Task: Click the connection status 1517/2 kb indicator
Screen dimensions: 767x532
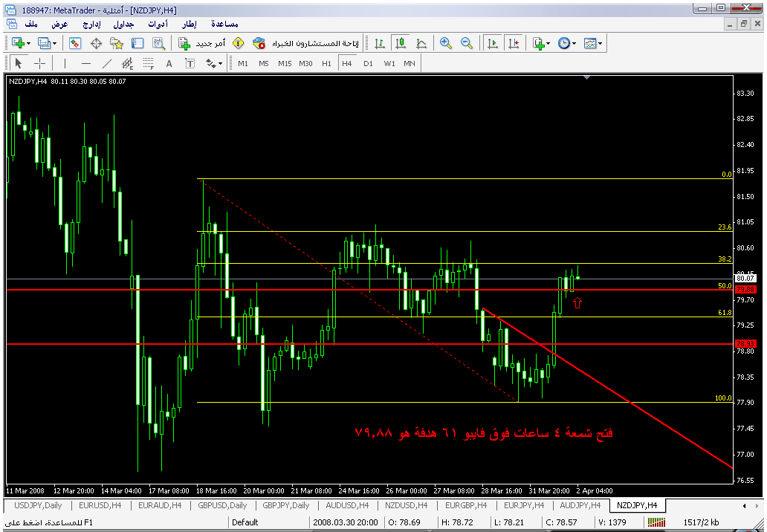Action: pos(701,522)
